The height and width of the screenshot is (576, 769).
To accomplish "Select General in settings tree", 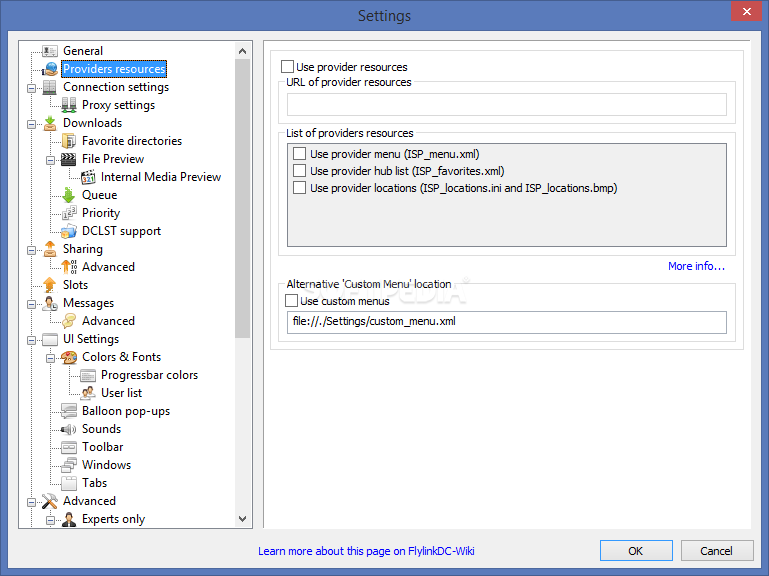I will 83,51.
